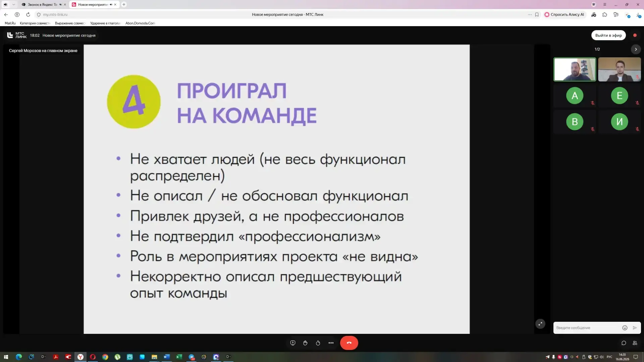Viewport: 644px width, 362px height.
Task: Go back in browser history
Action: pyautogui.click(x=6, y=14)
